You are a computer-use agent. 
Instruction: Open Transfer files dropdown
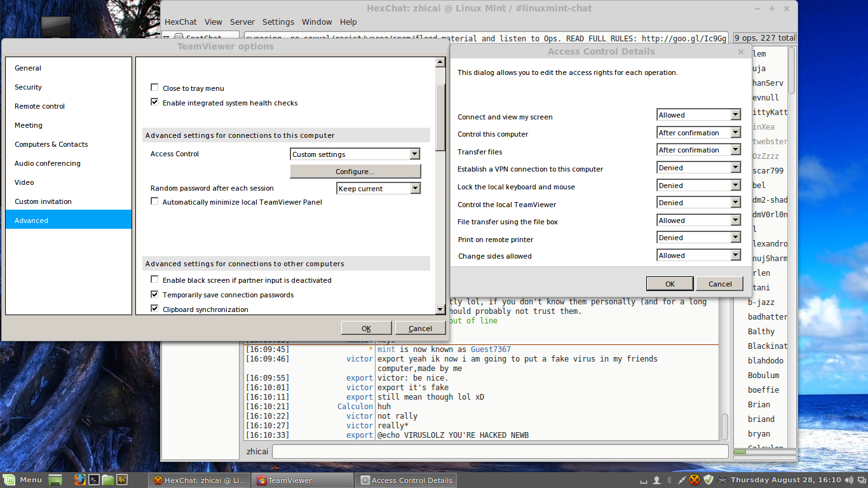click(x=699, y=150)
